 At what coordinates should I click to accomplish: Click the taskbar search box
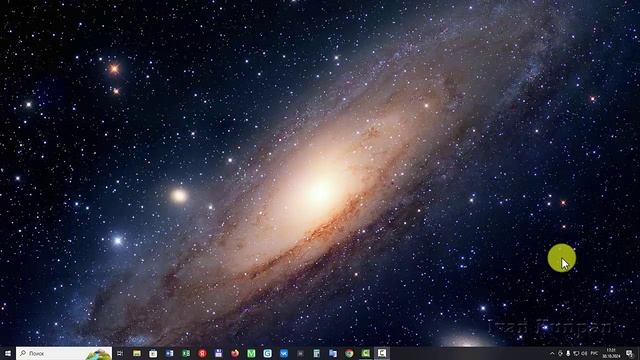[64, 353]
